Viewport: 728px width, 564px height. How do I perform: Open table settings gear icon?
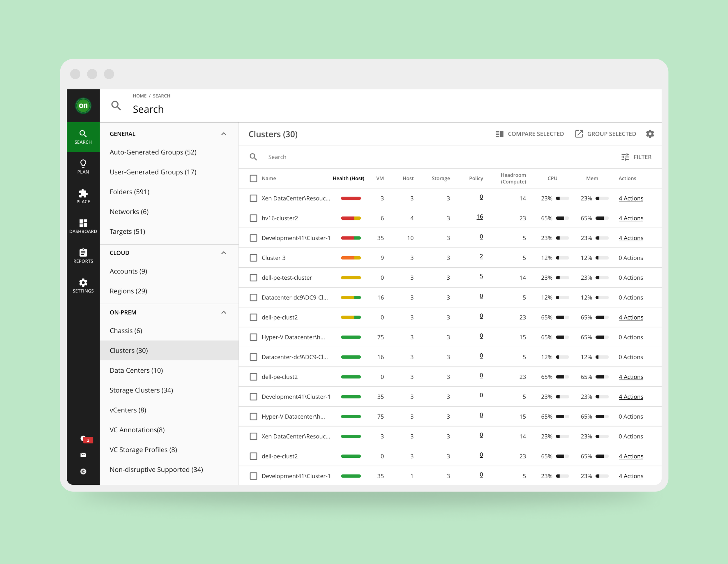pos(650,134)
